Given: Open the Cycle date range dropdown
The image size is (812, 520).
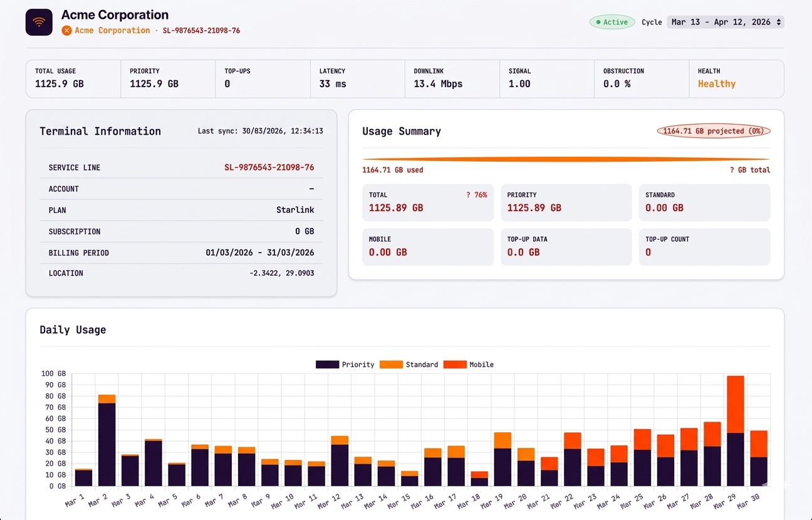Looking at the screenshot, I should click(726, 22).
